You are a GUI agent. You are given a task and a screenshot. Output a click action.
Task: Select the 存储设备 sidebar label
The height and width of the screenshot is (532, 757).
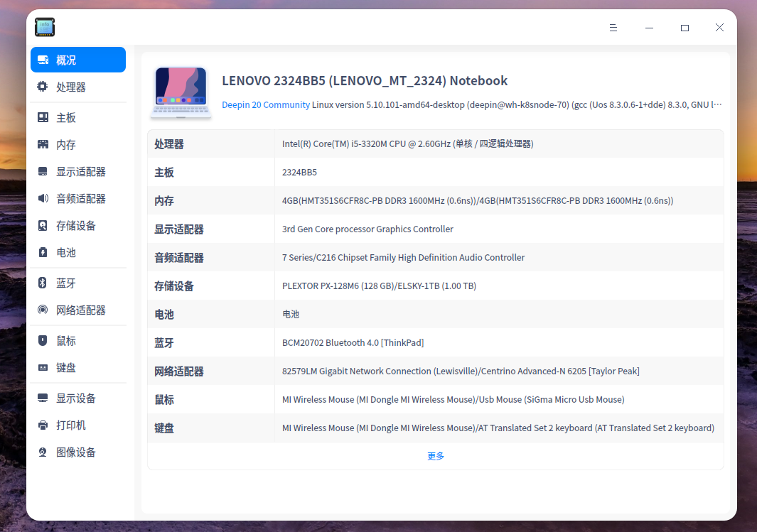[x=76, y=225]
